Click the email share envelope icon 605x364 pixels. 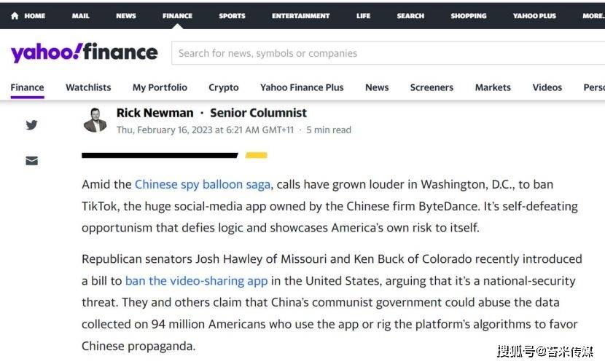tap(31, 161)
